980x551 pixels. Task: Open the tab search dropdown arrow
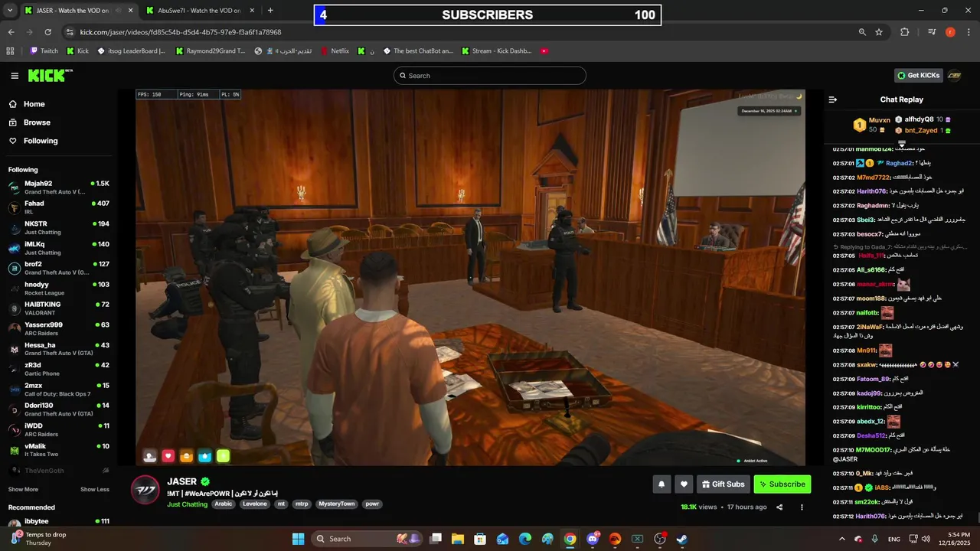pos(9,11)
